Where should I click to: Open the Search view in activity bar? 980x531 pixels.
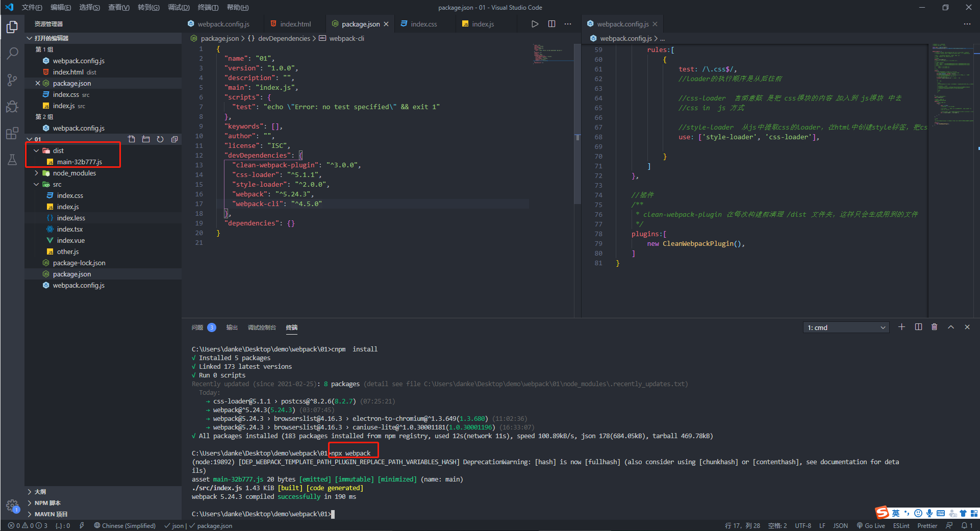12,53
